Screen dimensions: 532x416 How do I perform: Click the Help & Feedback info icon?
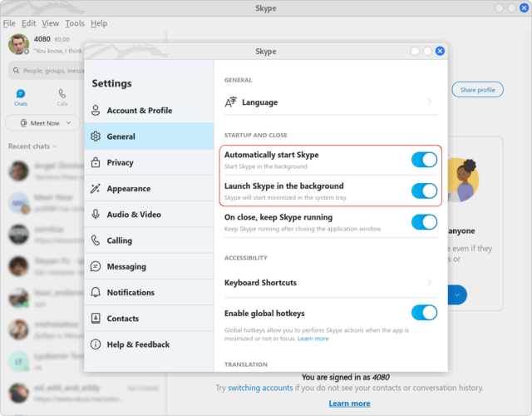[x=96, y=344]
